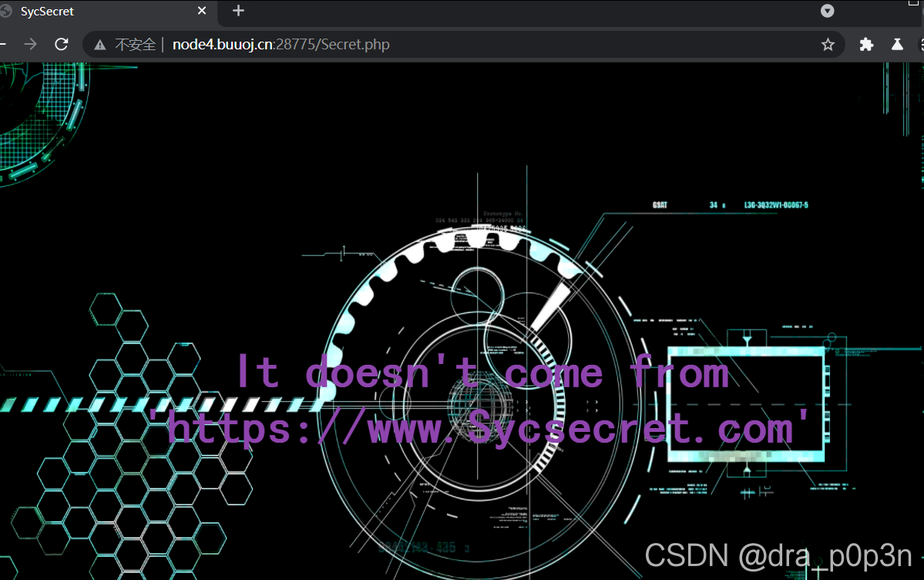Click the 'https://www.Sycsecret.com' text

click(x=479, y=428)
